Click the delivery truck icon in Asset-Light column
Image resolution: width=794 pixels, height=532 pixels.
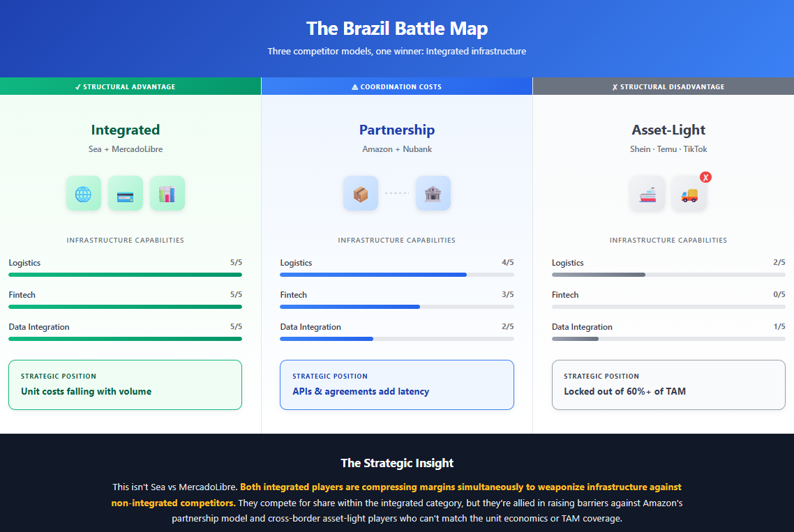coord(689,195)
